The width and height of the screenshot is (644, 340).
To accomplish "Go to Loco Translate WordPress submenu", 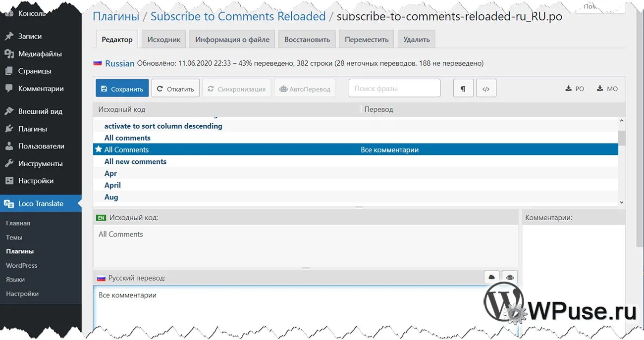I will 21,265.
